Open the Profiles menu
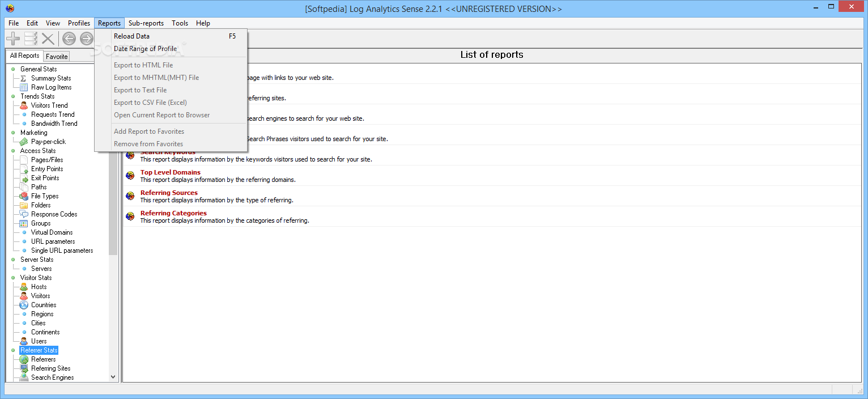 pos(79,23)
